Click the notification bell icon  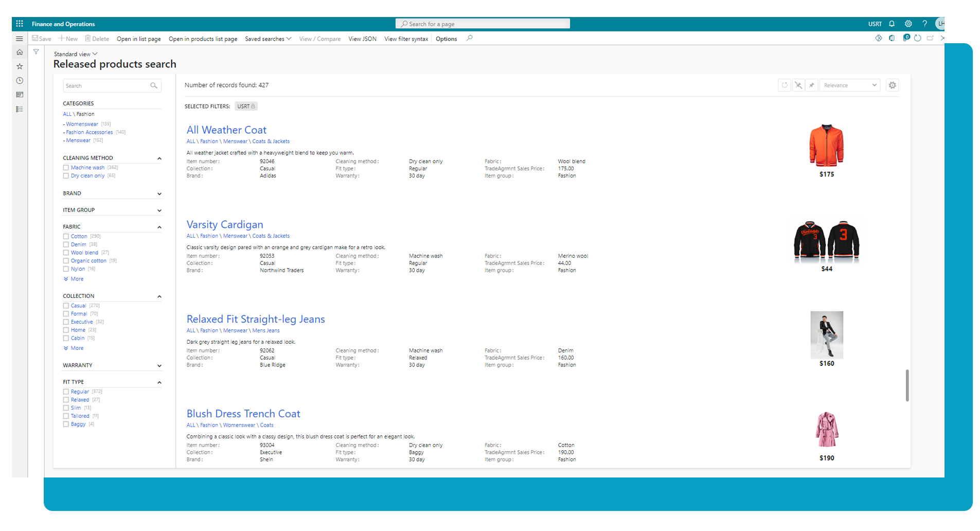(891, 23)
